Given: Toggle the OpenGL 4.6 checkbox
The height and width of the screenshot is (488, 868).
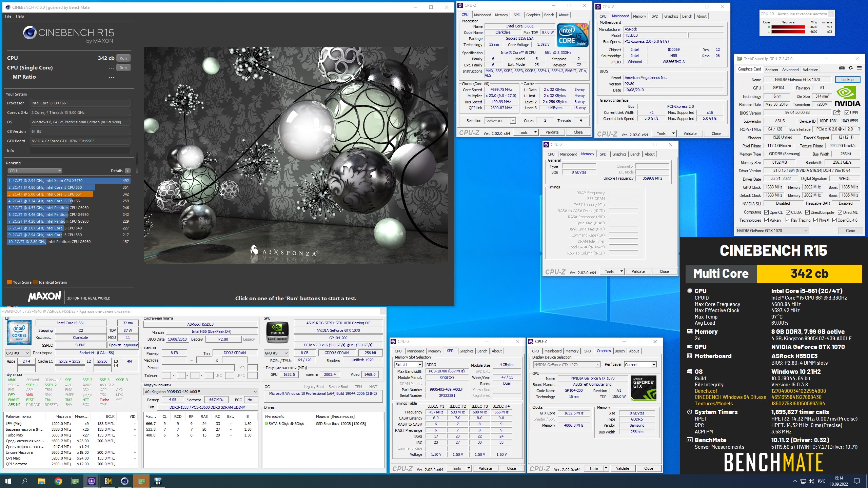Looking at the screenshot, I should pyautogui.click(x=834, y=220).
